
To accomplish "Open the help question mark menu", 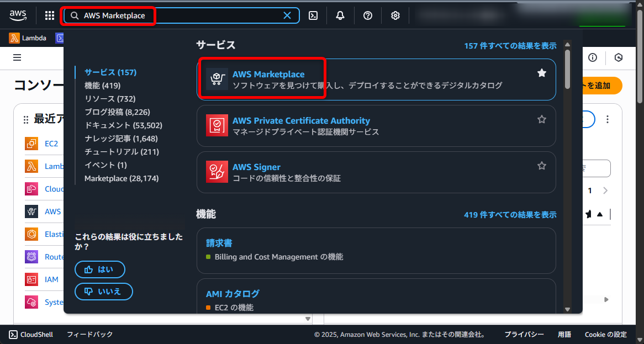I will [x=368, y=15].
